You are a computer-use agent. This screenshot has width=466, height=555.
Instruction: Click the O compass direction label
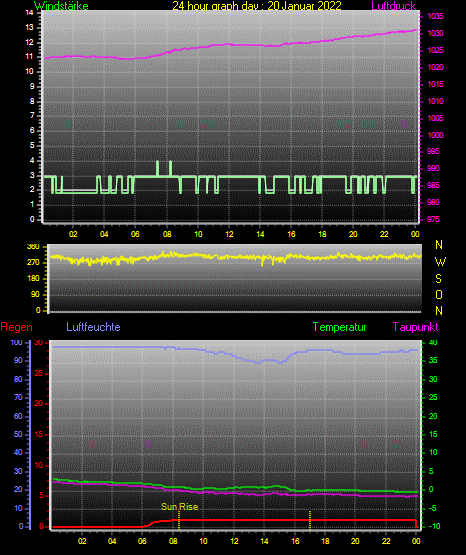(439, 295)
